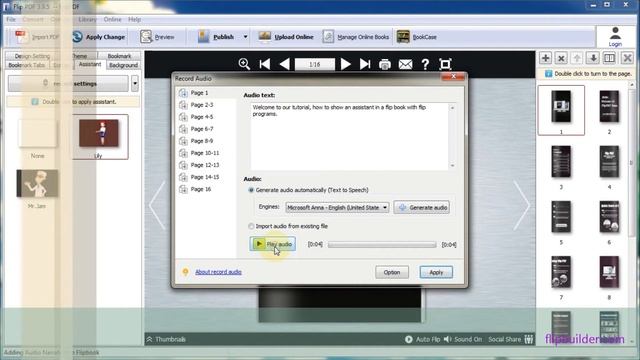
Task: Jump to first page icon
Action: 264,64
